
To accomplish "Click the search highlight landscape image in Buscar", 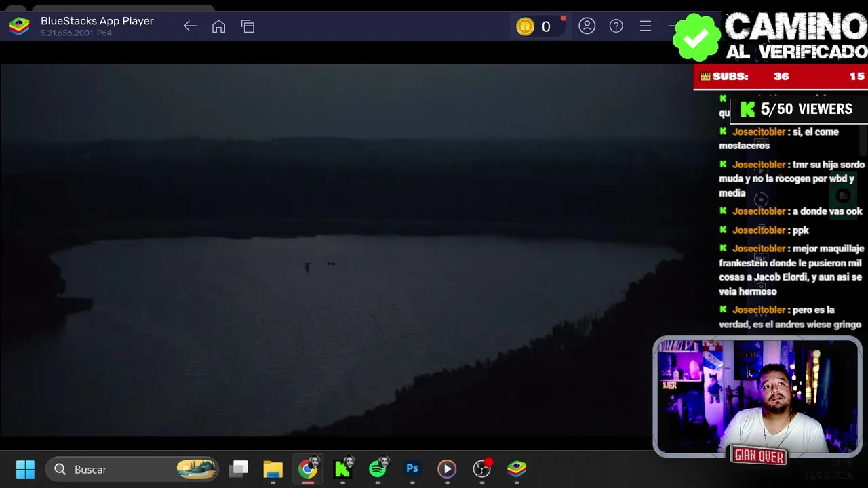I will coord(196,469).
